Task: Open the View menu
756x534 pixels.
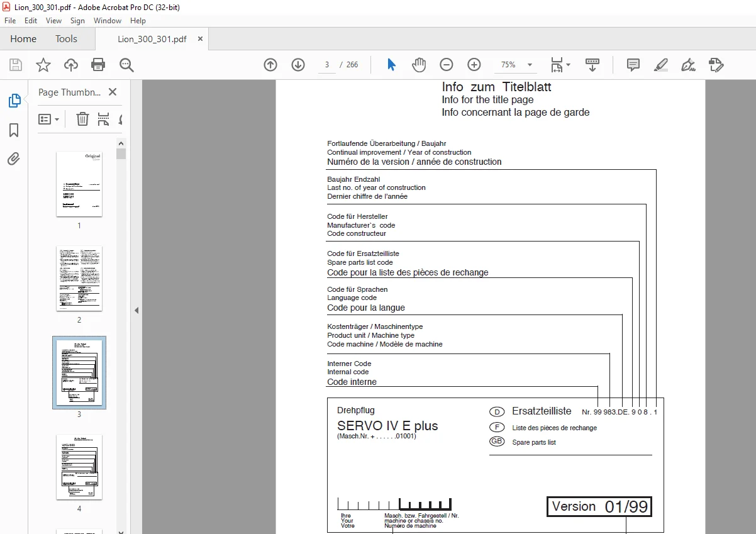Action: [x=53, y=21]
